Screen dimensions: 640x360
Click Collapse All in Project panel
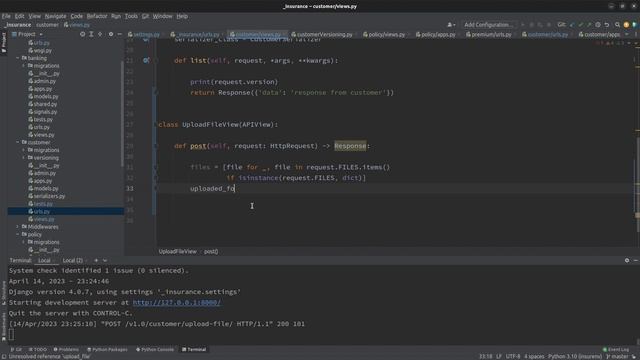click(100, 34)
